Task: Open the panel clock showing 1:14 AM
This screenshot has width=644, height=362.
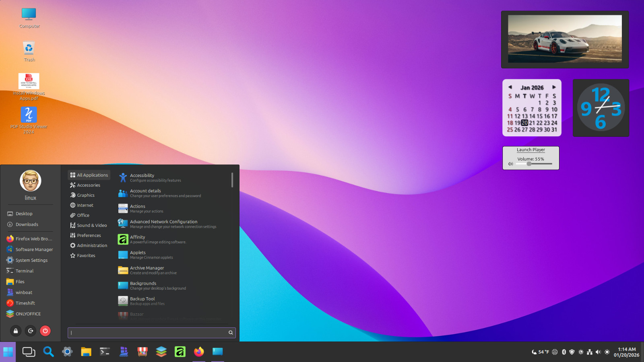Action: click(x=626, y=352)
